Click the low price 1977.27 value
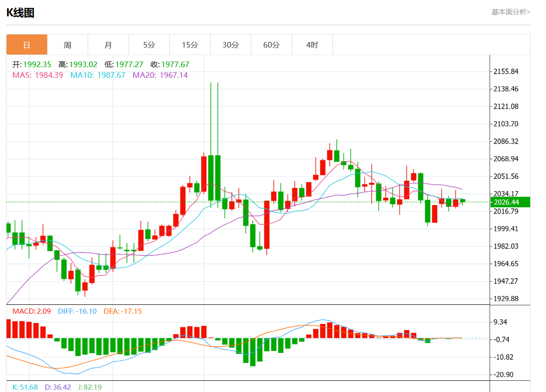Viewport: 546px width, 392px height. (129, 64)
